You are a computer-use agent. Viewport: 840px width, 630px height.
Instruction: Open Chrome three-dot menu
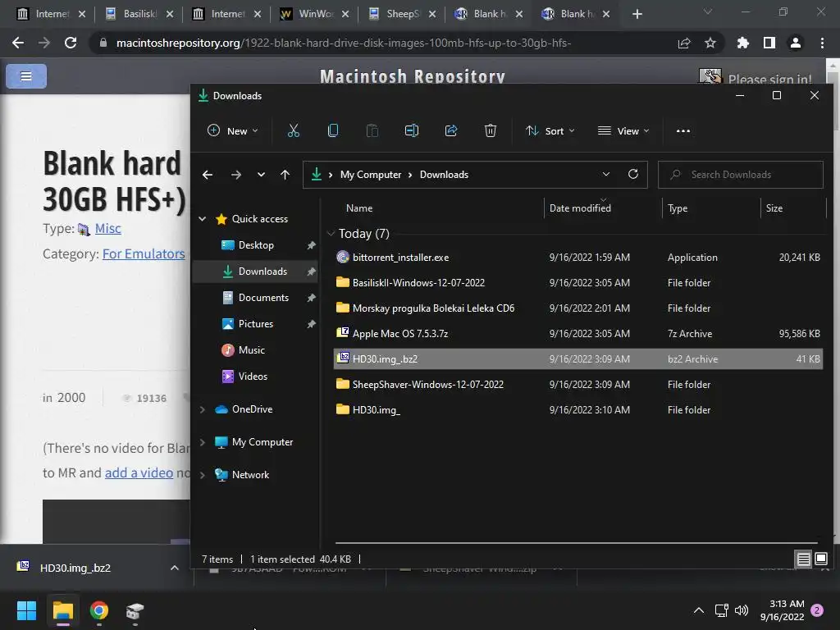[x=822, y=43]
